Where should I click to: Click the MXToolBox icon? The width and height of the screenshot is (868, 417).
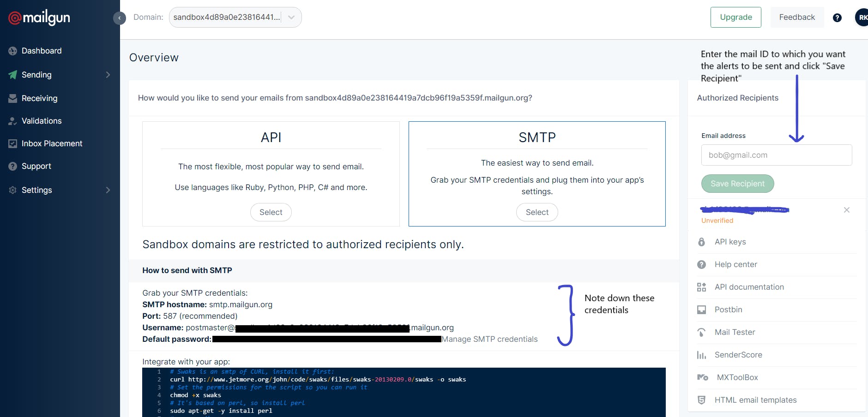(702, 377)
